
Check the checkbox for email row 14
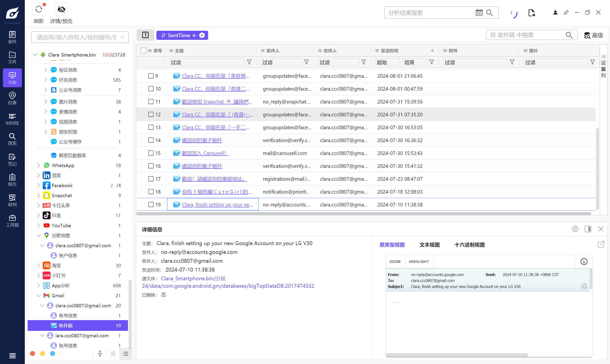tap(151, 140)
